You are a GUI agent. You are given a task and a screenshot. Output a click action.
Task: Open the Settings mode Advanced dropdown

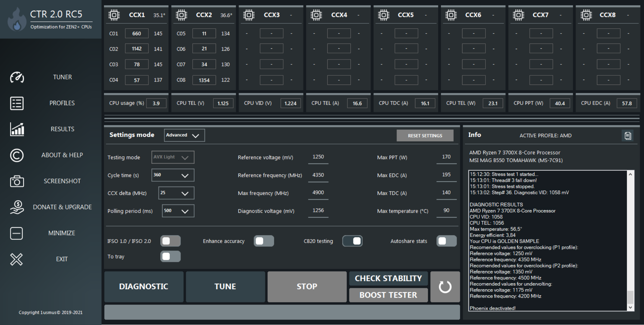[x=184, y=135]
